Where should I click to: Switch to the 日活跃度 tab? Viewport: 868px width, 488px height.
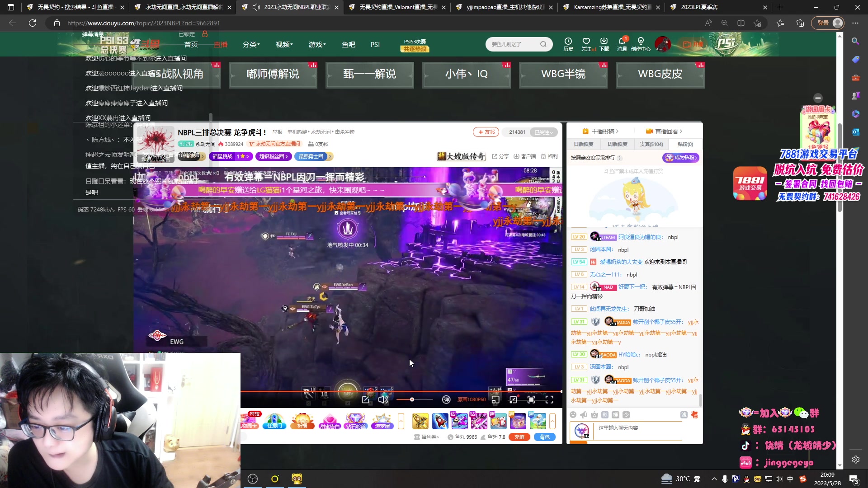click(584, 144)
